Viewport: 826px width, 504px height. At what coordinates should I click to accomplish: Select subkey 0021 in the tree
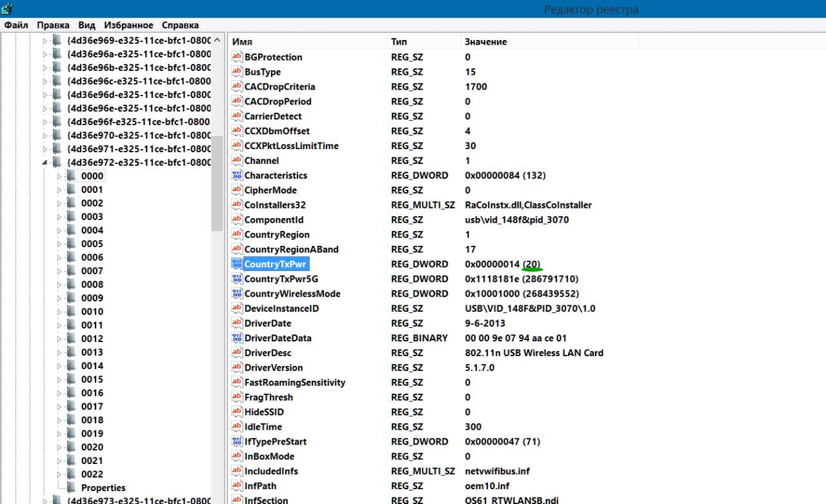click(92, 461)
